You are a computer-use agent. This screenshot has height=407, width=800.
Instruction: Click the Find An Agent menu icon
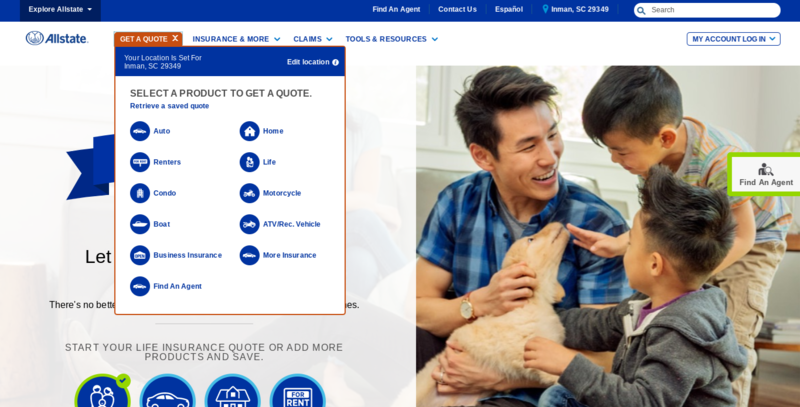pyautogui.click(x=140, y=287)
